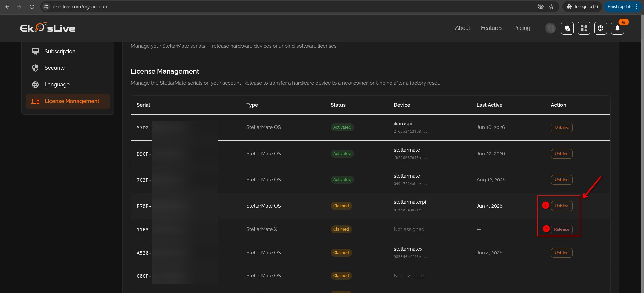Open the About page

point(463,28)
